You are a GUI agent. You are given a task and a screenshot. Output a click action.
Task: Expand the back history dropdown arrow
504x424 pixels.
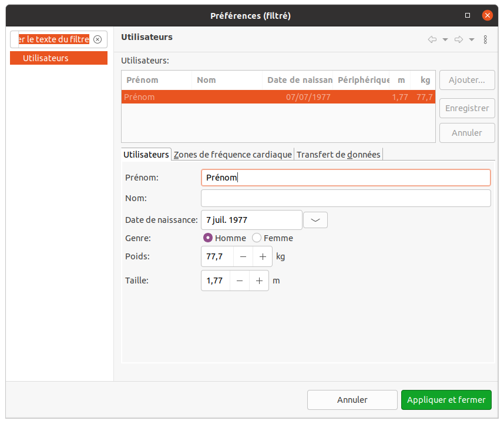(x=445, y=39)
